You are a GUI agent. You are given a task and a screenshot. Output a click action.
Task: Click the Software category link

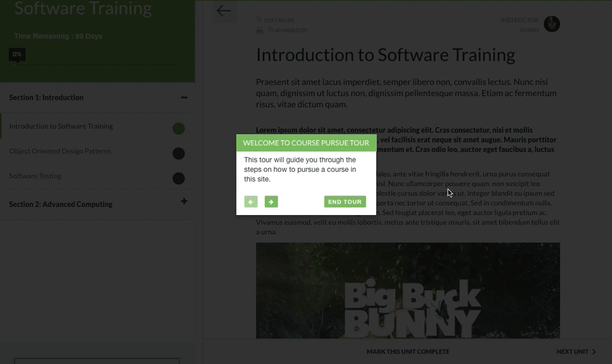tap(279, 20)
